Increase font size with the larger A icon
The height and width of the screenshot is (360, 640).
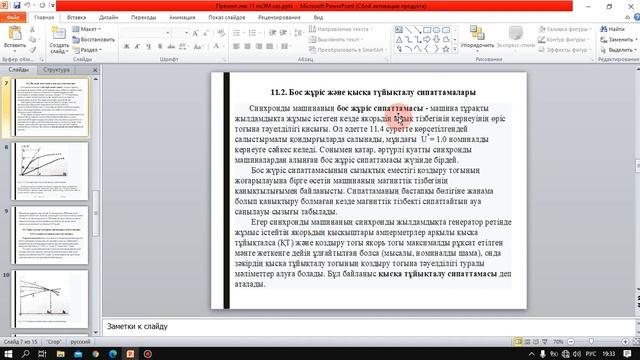click(196, 33)
